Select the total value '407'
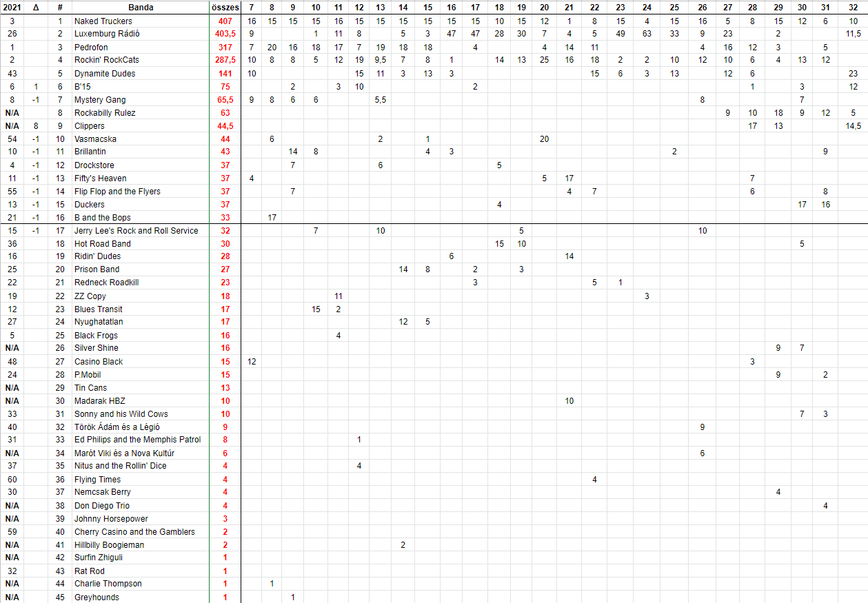The image size is (868, 603). point(225,21)
